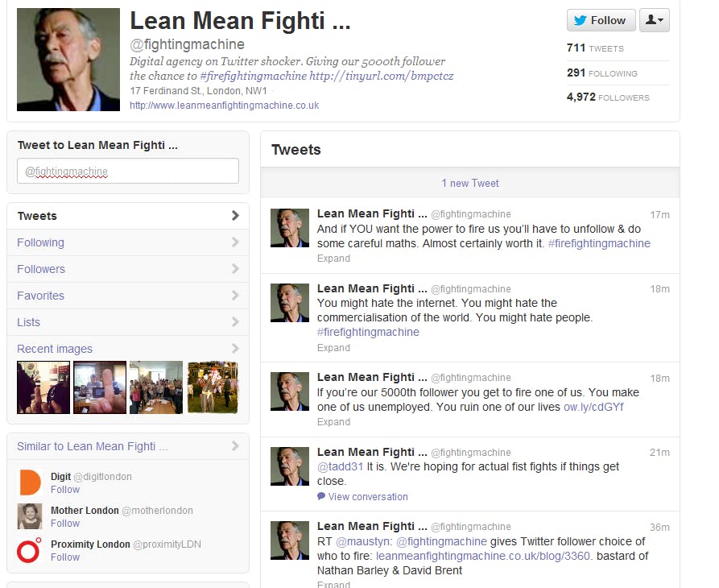Open the large profile picture in header
Image resolution: width=719 pixels, height=588 pixels.
pyautogui.click(x=68, y=60)
